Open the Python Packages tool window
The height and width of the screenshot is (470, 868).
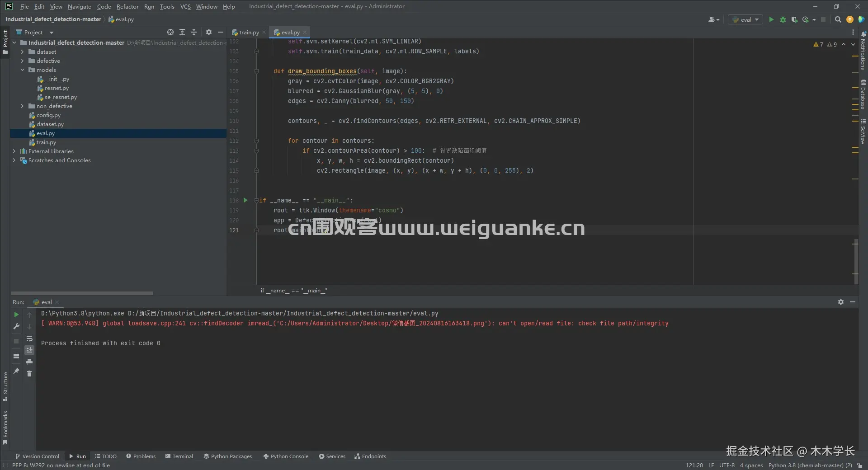point(228,456)
